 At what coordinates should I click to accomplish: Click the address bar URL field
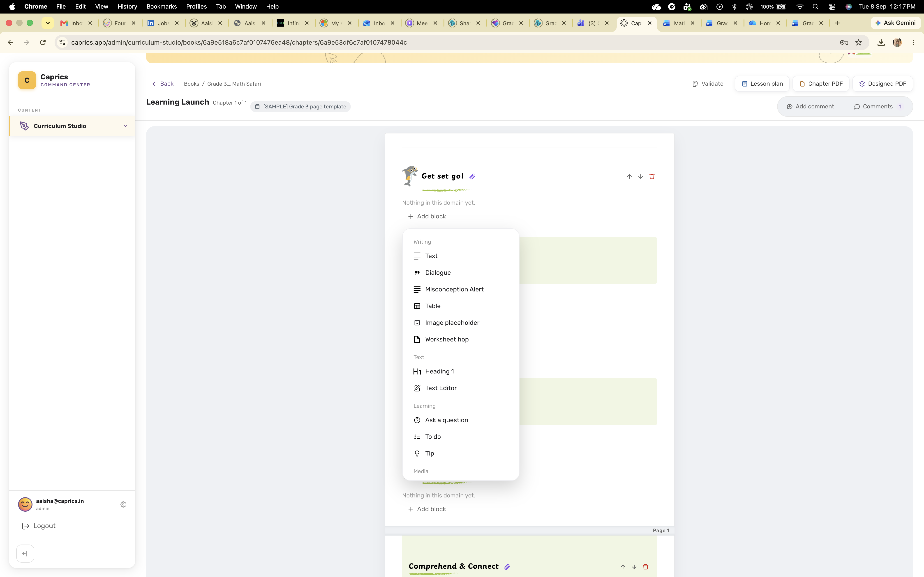tap(450, 42)
